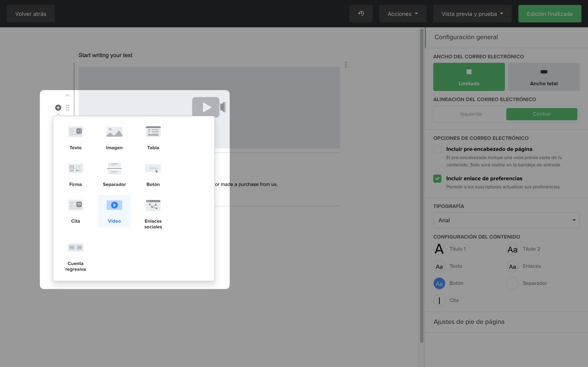The image size is (588, 367).
Task: Add a Cuenta regresiva block
Action: coord(76,257)
